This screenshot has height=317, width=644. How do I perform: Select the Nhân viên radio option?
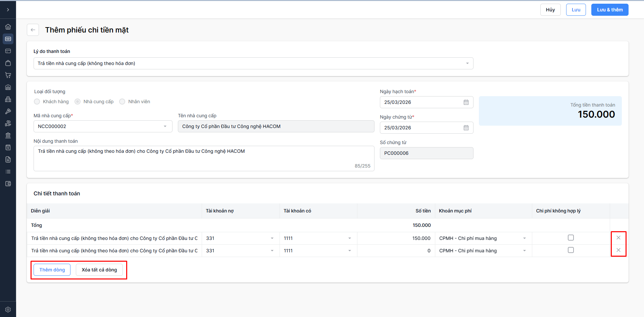click(122, 102)
